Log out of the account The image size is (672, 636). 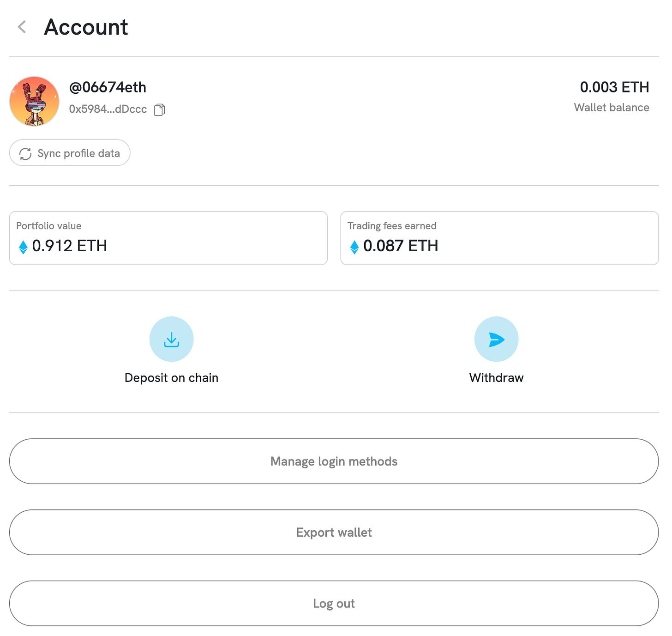coord(334,604)
